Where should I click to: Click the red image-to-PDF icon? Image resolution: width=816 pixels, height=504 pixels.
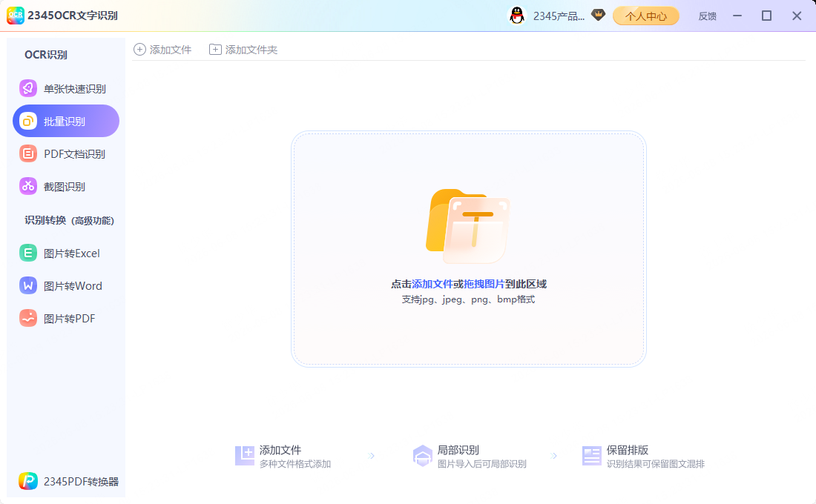[28, 318]
